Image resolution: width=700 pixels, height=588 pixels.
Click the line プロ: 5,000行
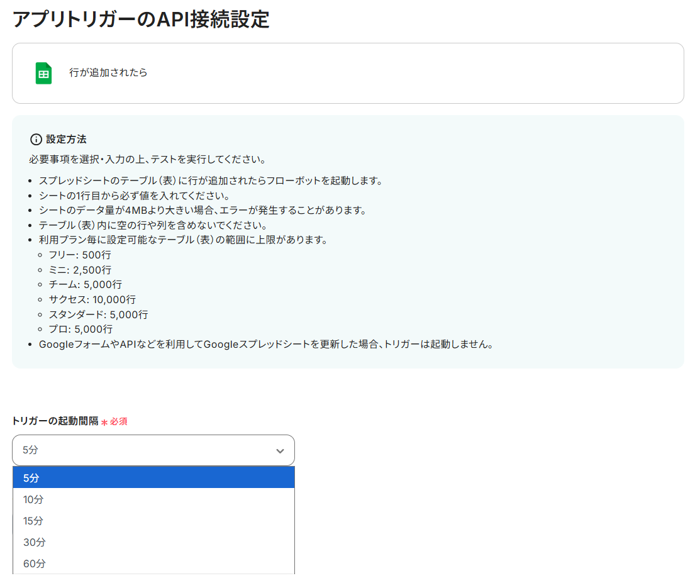(81, 329)
